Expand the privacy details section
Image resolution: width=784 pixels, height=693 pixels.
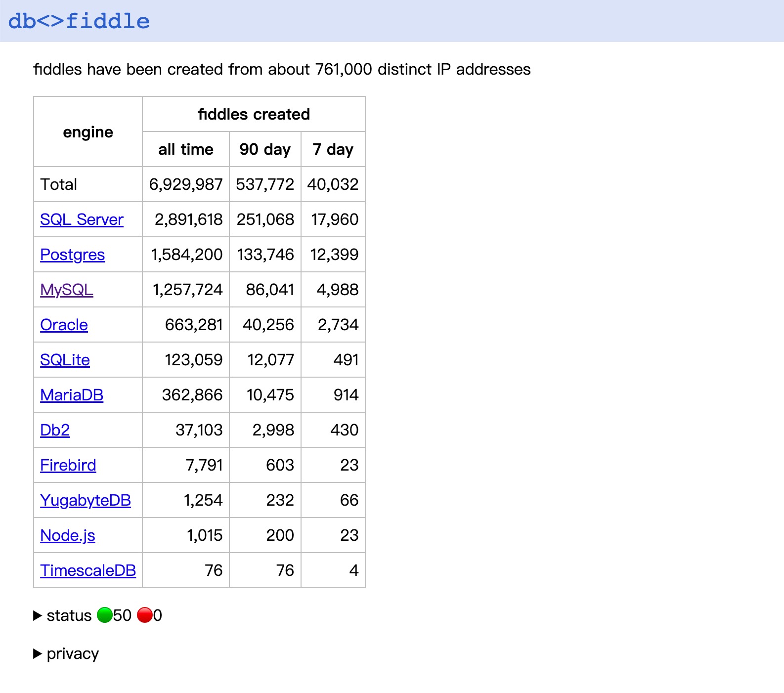tap(66, 653)
